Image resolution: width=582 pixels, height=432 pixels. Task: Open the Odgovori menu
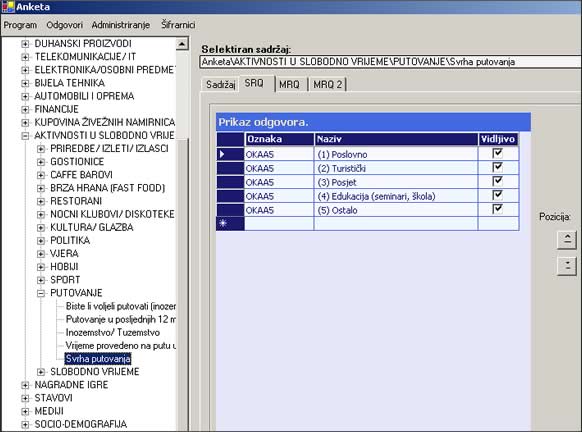(65, 25)
